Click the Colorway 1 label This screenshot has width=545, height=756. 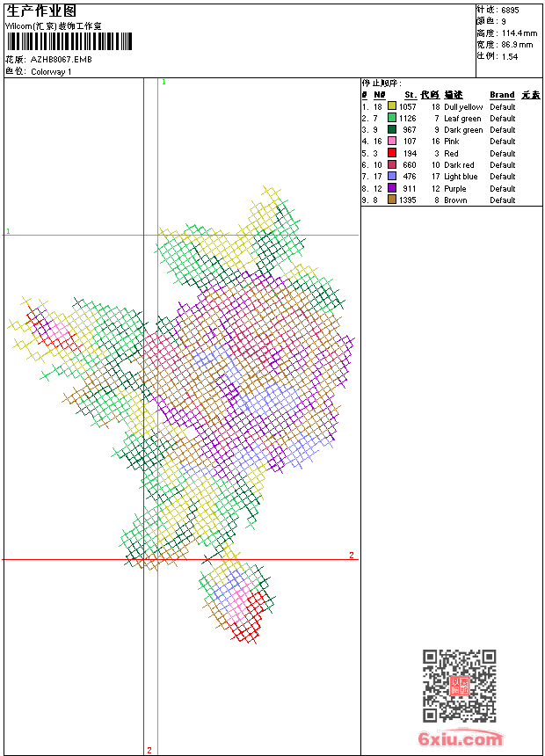51,72
